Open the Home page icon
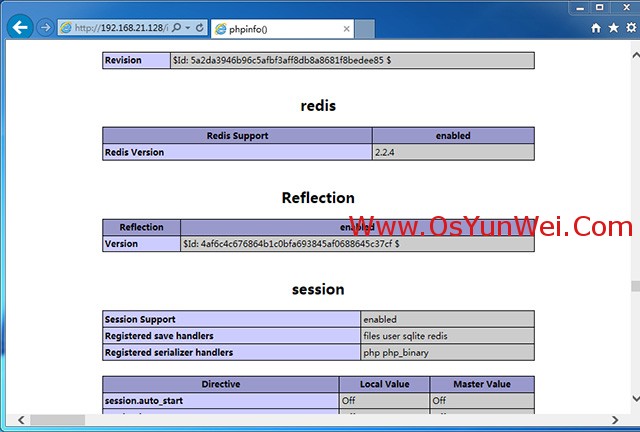 click(x=596, y=28)
